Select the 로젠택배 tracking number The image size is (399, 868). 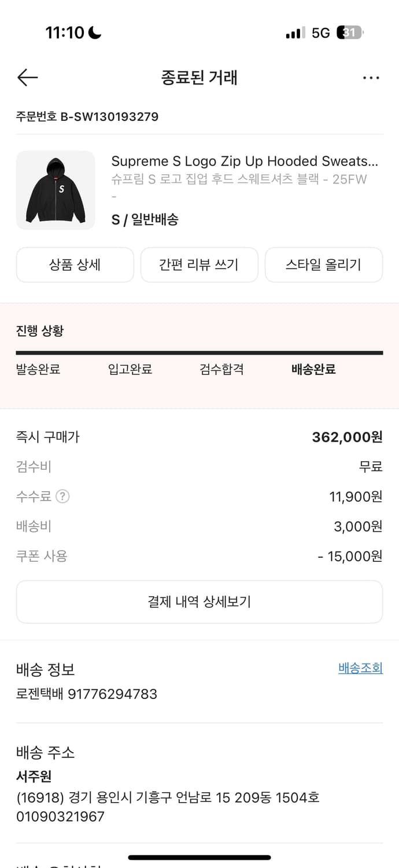tap(86, 694)
